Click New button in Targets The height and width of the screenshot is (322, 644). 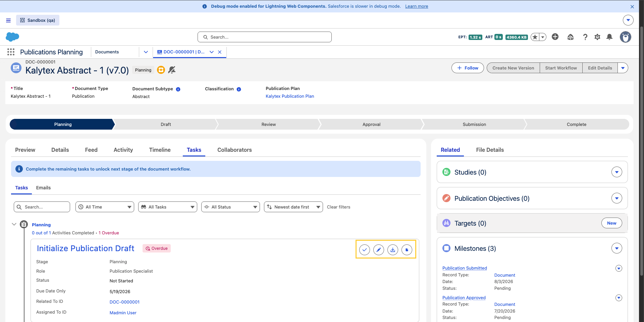611,223
